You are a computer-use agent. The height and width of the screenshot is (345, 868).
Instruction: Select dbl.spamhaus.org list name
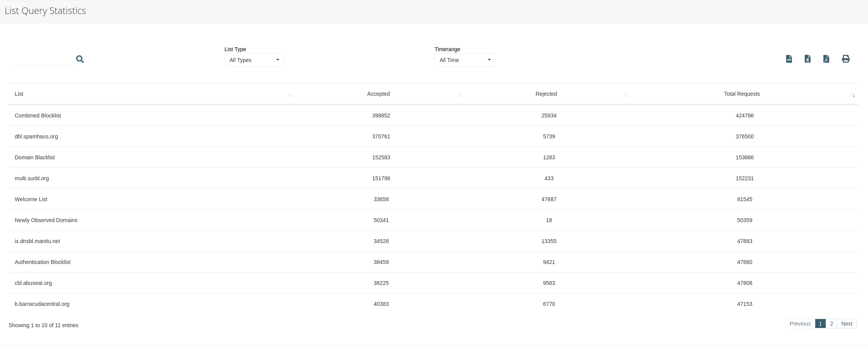pos(36,136)
